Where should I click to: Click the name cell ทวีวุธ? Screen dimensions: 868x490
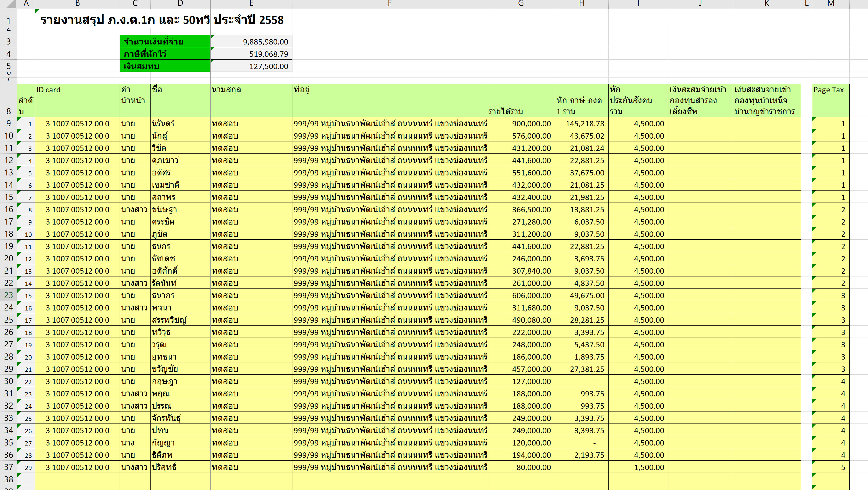pyautogui.click(x=180, y=332)
